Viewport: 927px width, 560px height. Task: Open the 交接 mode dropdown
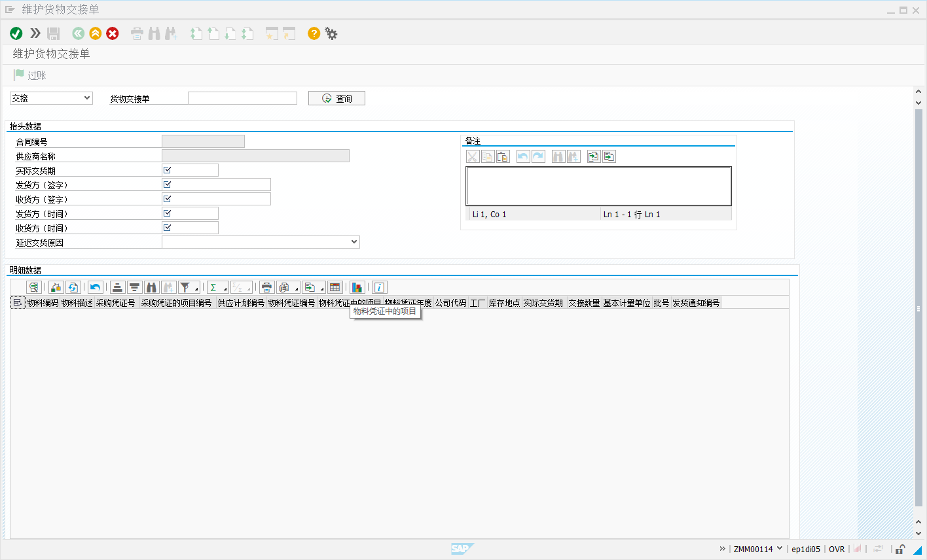click(x=51, y=98)
